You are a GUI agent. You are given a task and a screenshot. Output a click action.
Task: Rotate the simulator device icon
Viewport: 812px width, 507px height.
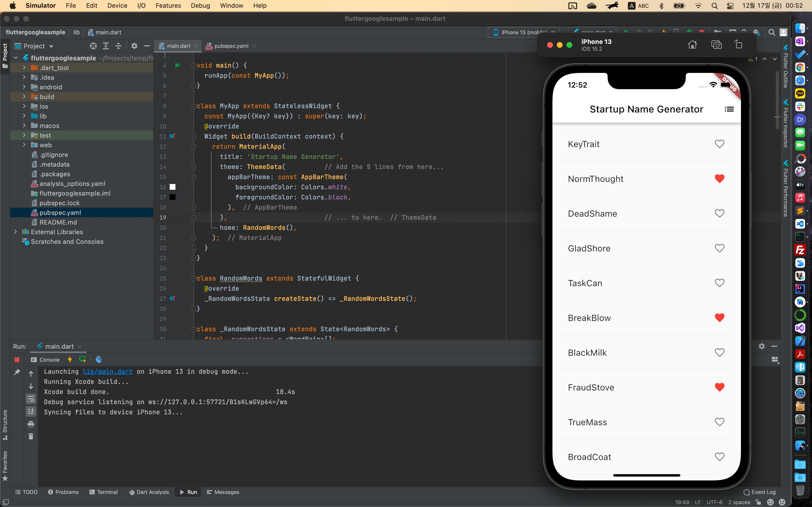coord(738,45)
